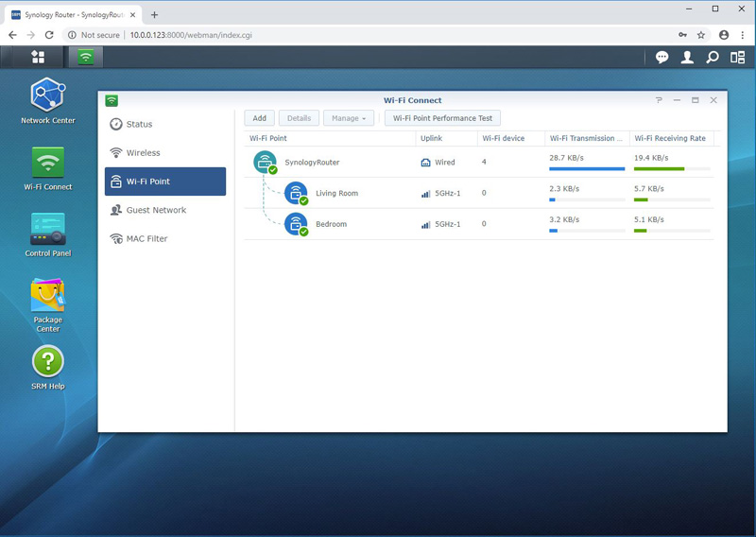The height and width of the screenshot is (537, 756).
Task: Open Package Center from the desktop
Action: coord(47,296)
